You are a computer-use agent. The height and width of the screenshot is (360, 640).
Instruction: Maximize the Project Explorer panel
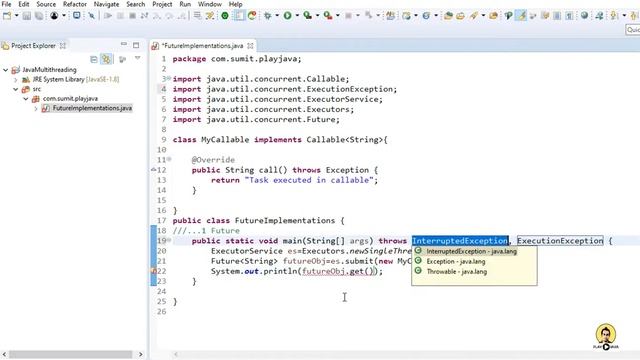coord(136,45)
